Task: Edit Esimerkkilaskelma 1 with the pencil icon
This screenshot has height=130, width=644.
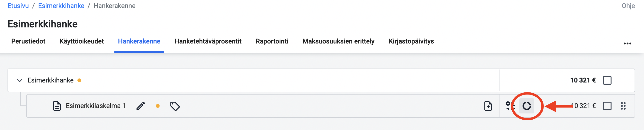Action: 141,106
